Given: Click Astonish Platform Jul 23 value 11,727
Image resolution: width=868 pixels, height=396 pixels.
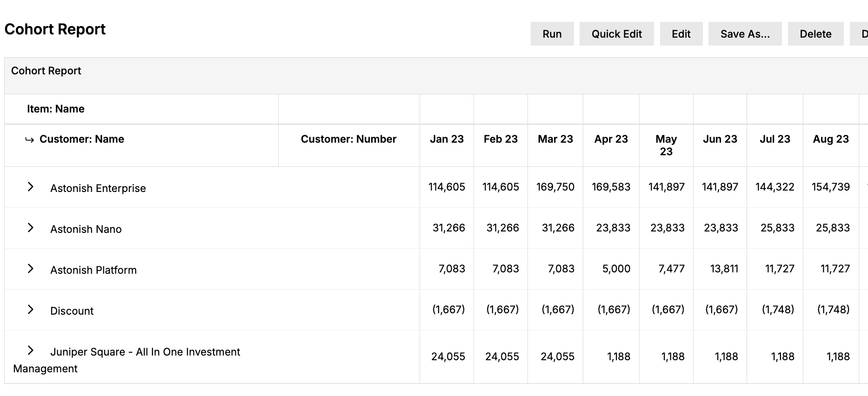Looking at the screenshot, I should [780, 269].
